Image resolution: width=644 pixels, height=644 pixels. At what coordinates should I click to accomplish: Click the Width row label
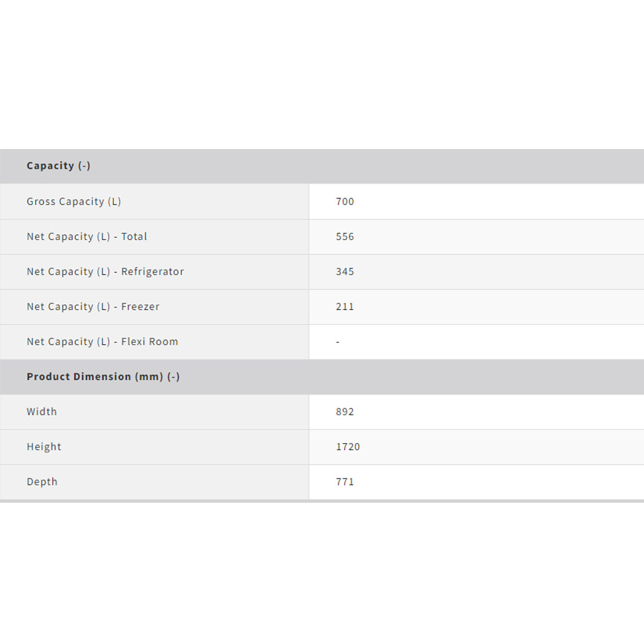42,412
